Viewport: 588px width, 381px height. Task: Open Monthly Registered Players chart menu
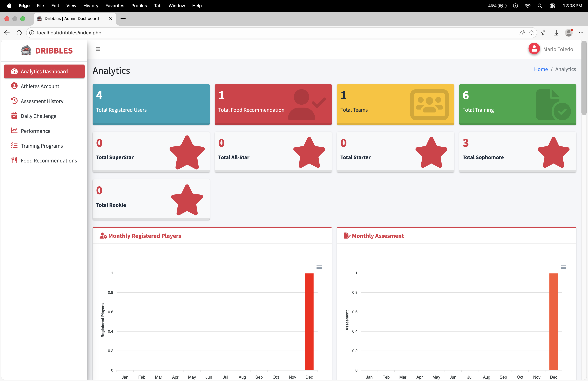pyautogui.click(x=319, y=267)
